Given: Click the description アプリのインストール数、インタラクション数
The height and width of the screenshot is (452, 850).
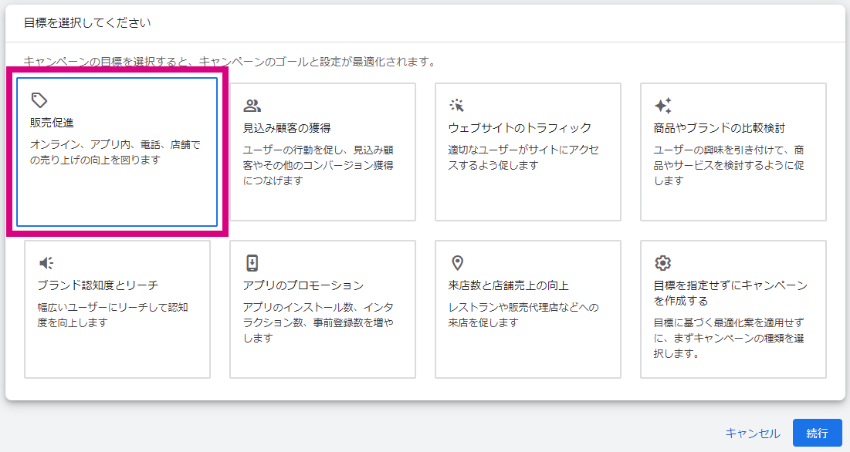Looking at the screenshot, I should tap(318, 322).
